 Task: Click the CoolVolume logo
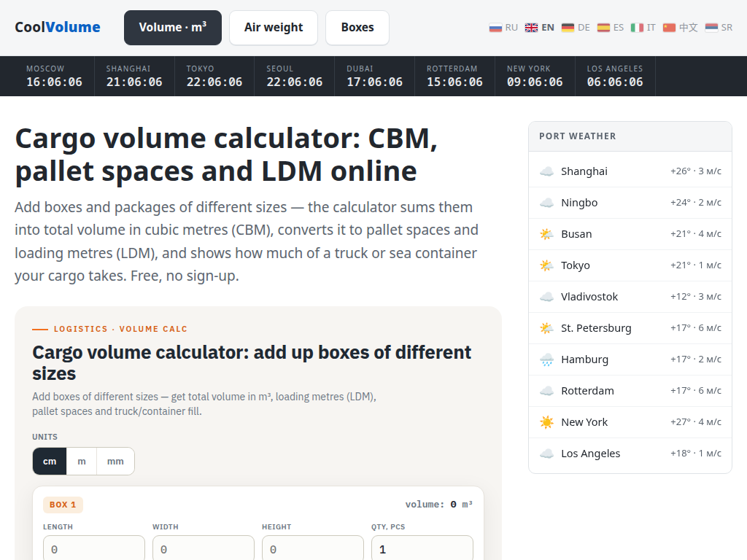(58, 27)
